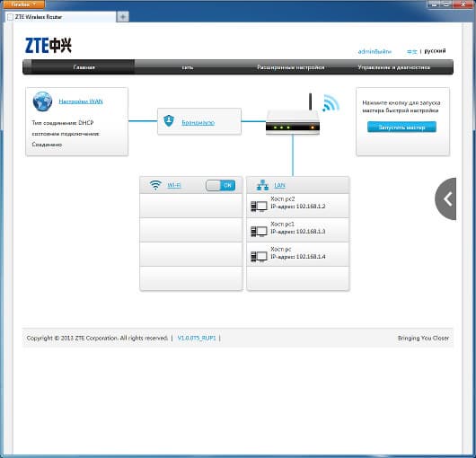Screen dimensions: 476x458
Task: Open a new browser tab with the plus button
Action: pyautogui.click(x=123, y=17)
